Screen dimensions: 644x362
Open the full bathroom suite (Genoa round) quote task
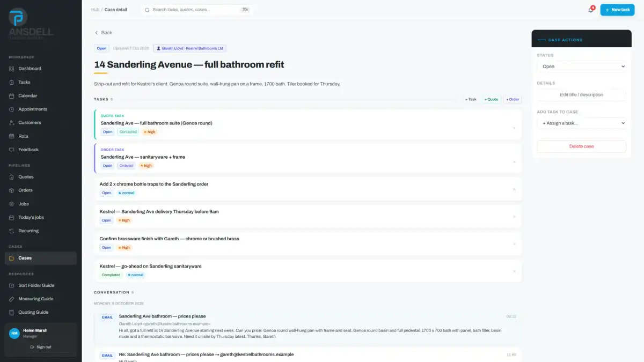pyautogui.click(x=308, y=125)
